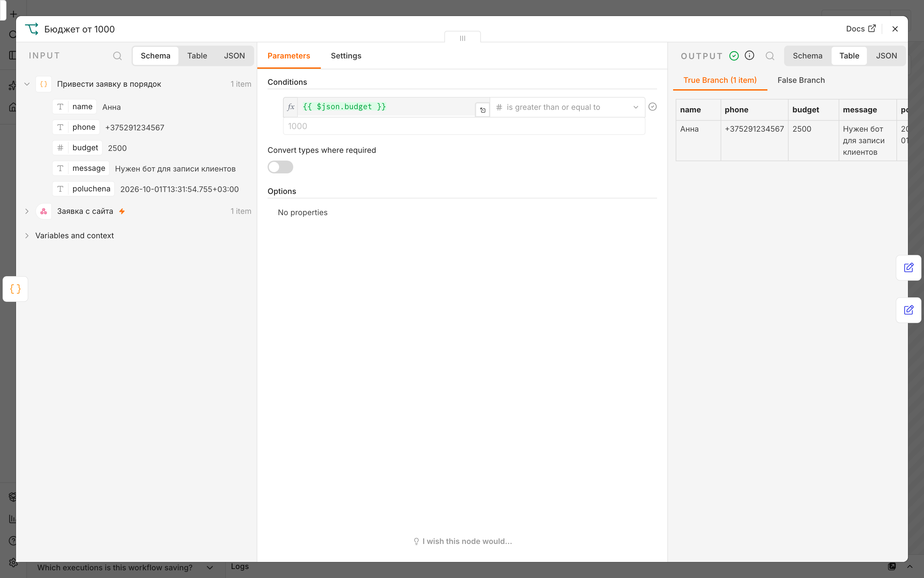Click the orange curly braces mapping button

tap(15, 289)
